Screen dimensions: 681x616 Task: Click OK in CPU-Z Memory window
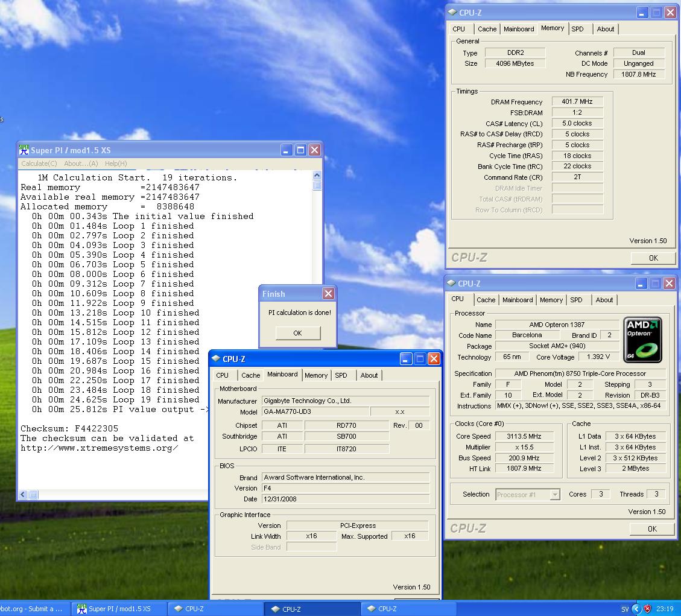coord(653,258)
